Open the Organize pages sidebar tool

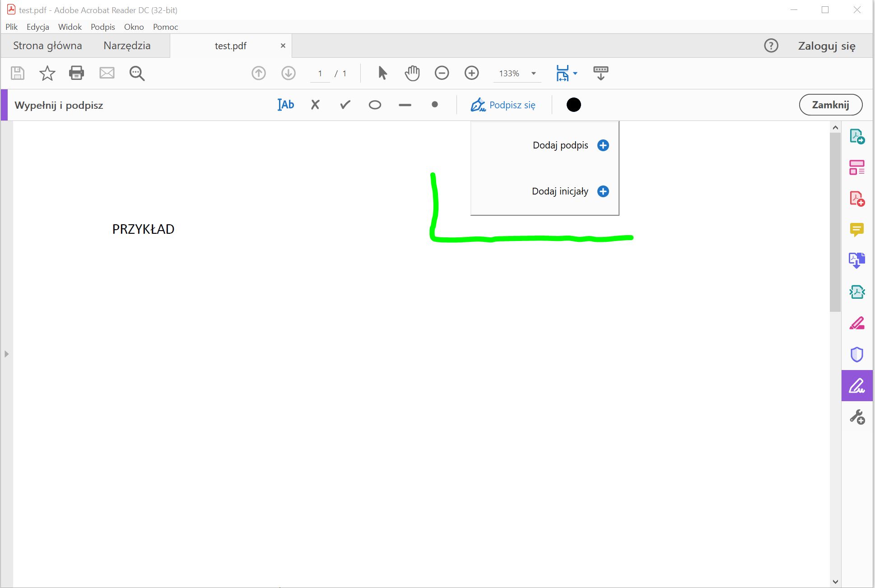[x=857, y=167]
